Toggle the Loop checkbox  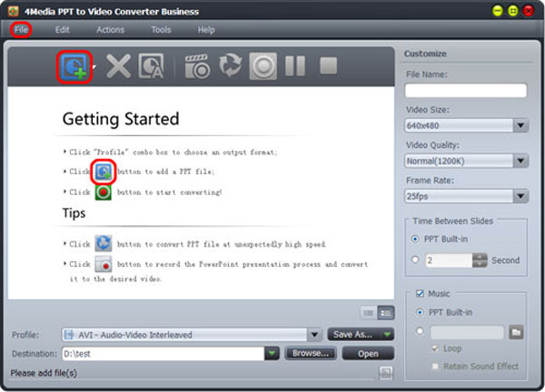coord(435,348)
